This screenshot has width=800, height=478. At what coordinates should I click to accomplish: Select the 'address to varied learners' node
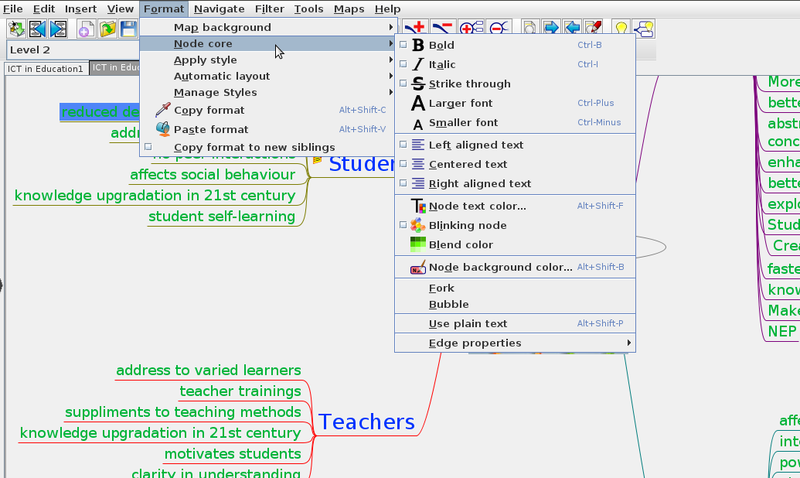point(208,370)
